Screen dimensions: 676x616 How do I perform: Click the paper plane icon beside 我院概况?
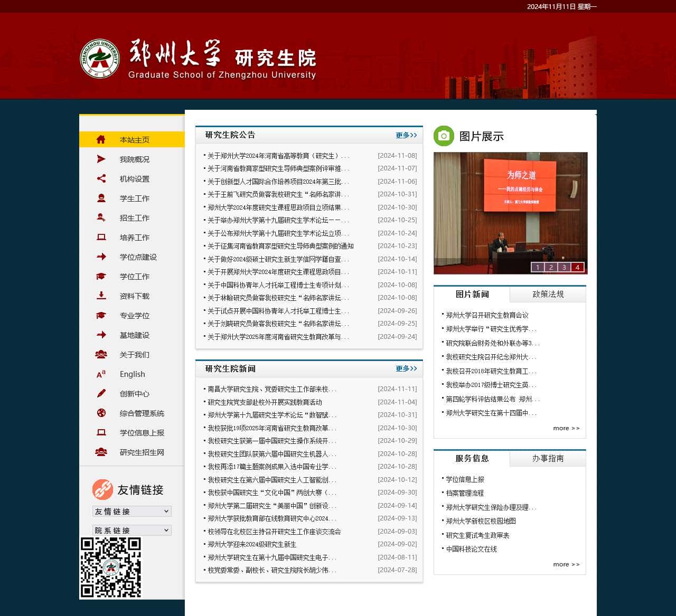pos(101,159)
